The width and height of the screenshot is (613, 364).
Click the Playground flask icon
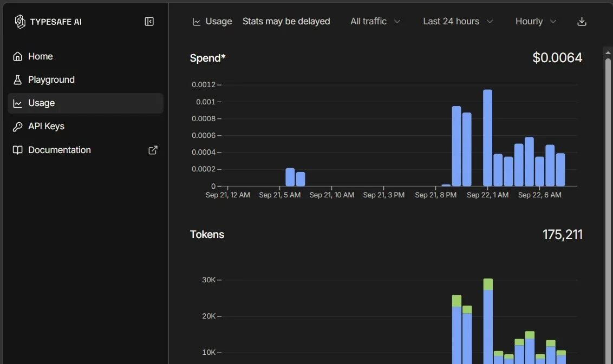pos(17,80)
